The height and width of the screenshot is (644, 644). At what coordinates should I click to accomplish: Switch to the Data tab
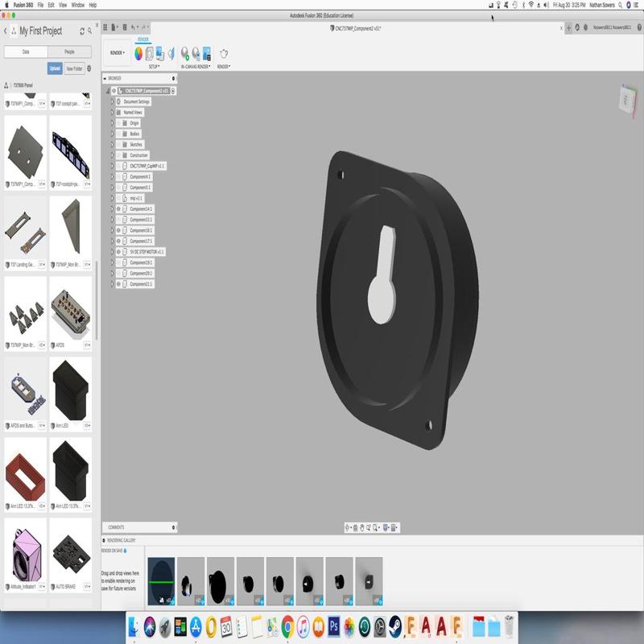pyautogui.click(x=26, y=52)
